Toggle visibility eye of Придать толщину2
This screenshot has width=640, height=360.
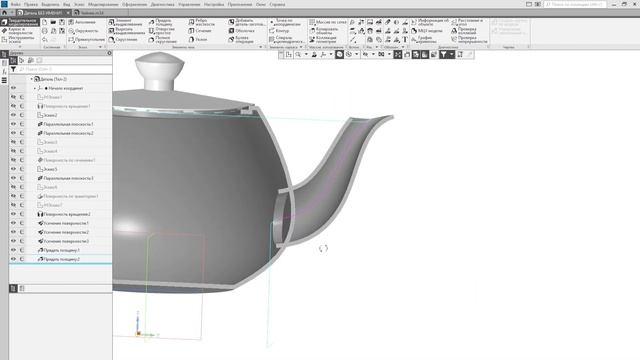coord(13,259)
